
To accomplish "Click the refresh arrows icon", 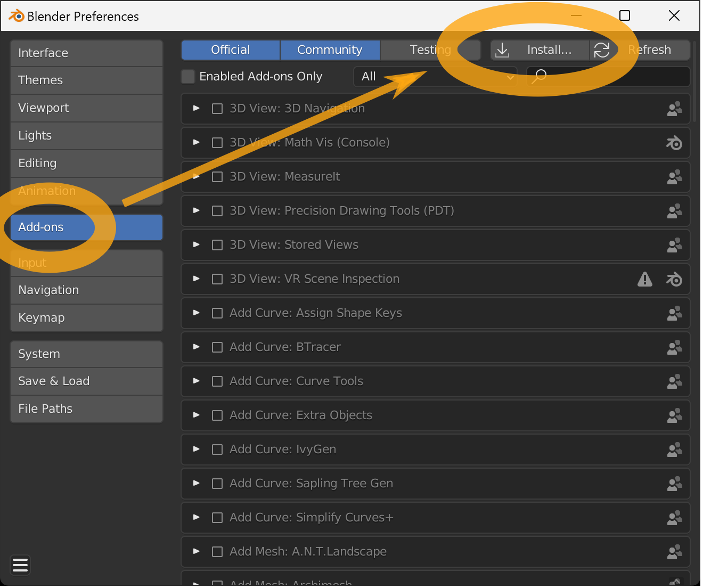I will coord(602,50).
